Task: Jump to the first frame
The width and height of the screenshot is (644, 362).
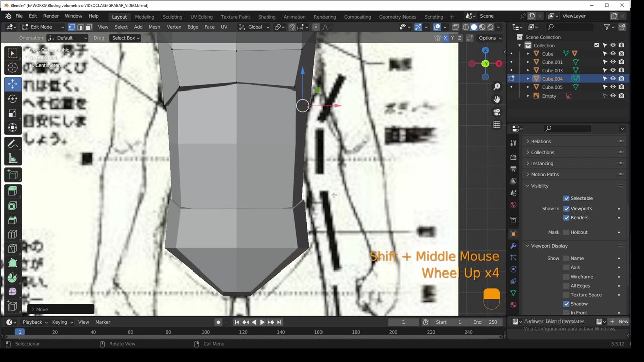Action: (237, 322)
